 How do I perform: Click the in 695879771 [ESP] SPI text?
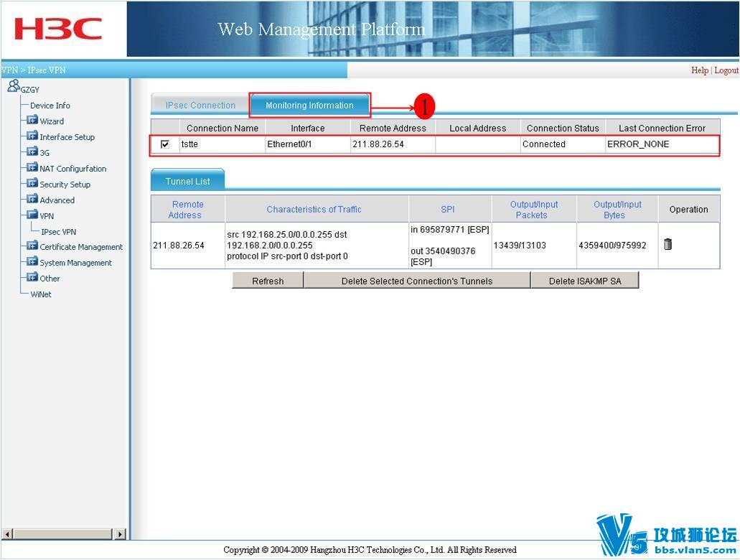point(450,230)
